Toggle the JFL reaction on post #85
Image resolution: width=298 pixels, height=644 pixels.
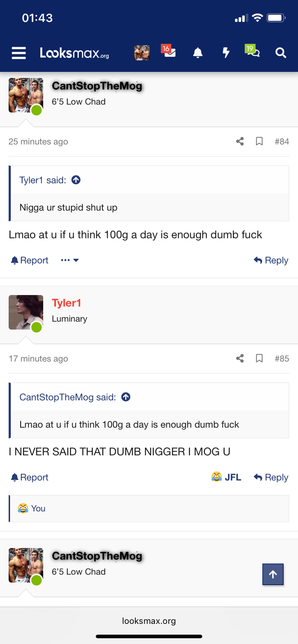click(226, 477)
